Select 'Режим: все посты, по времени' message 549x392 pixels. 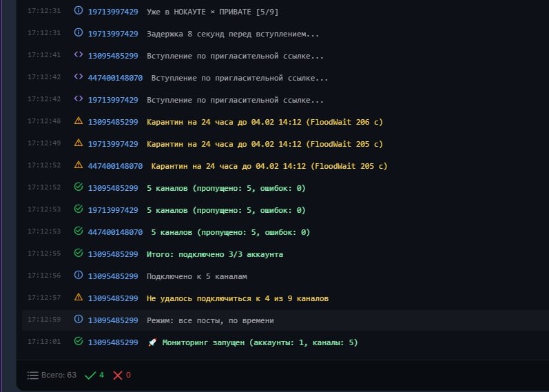210,321
